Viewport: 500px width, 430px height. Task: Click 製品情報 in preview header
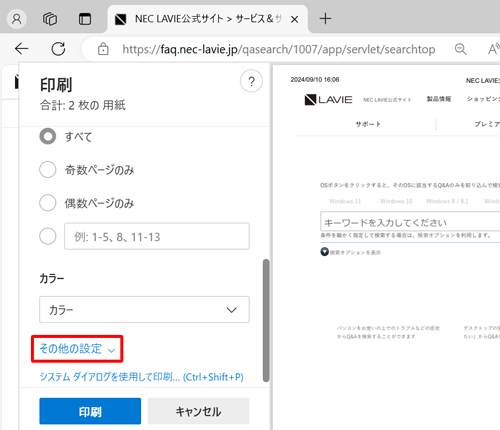coord(439,99)
